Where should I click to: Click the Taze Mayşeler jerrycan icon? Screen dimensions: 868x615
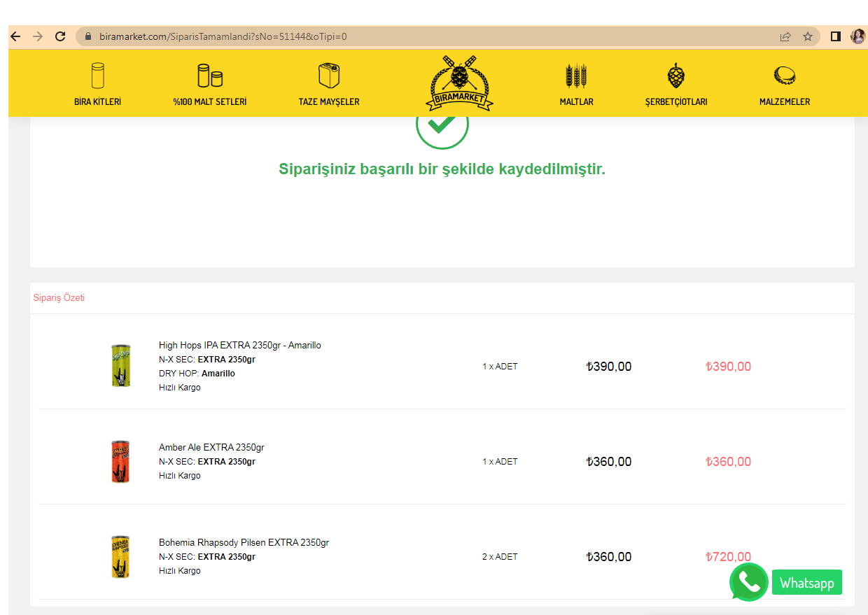[x=329, y=76]
